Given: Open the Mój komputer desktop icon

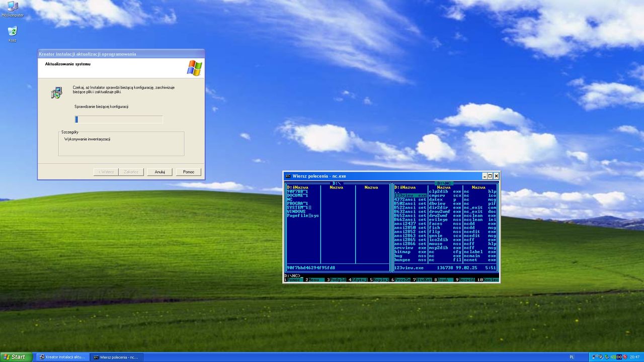Looking at the screenshot, I should coord(12,9).
